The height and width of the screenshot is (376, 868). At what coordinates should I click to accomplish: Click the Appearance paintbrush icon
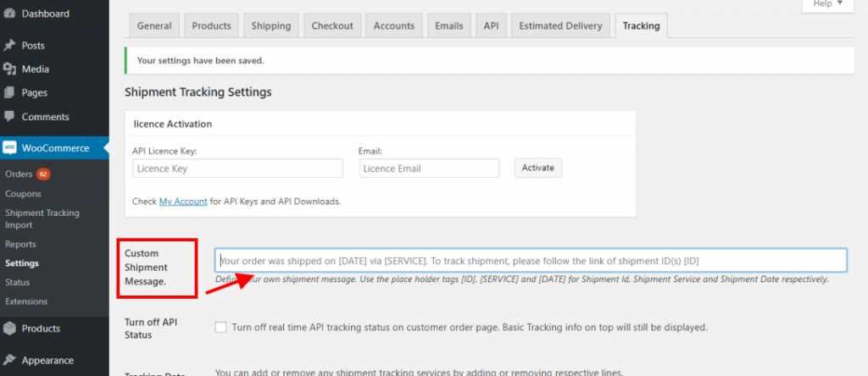(9, 360)
